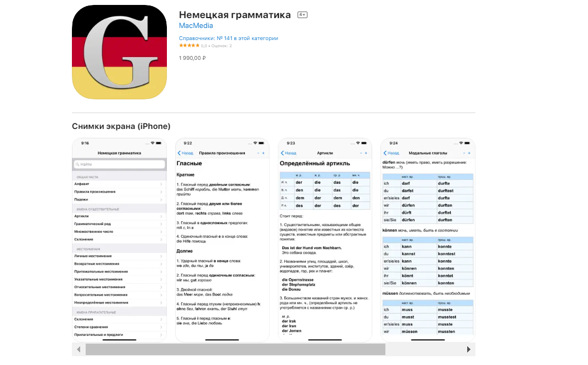Click the Найти search field
Viewport: 588px width, 365px height.
click(x=119, y=164)
